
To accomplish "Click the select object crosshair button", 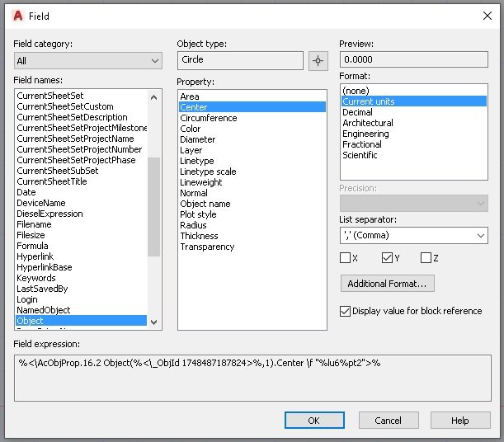I will 318,60.
